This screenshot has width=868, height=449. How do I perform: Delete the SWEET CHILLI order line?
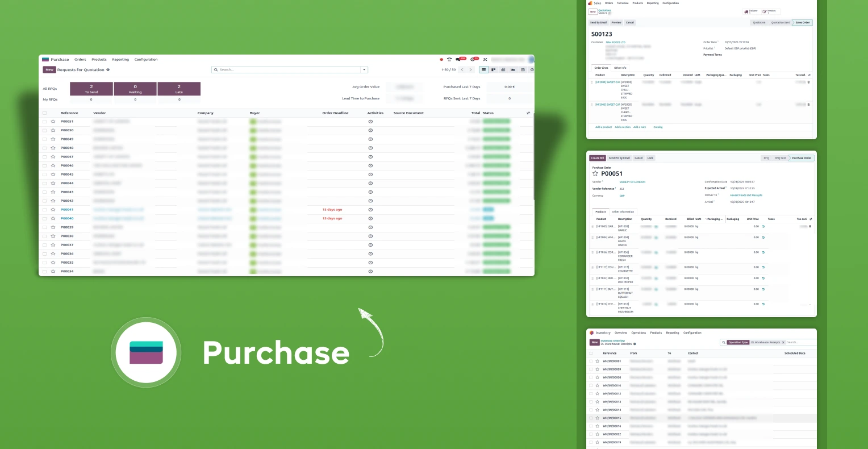pos(808,82)
